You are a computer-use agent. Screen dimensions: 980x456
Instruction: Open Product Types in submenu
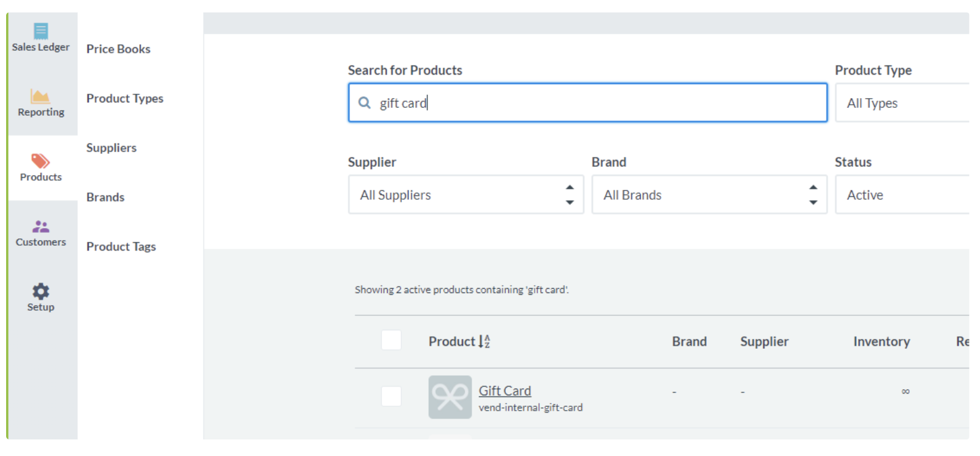(125, 99)
